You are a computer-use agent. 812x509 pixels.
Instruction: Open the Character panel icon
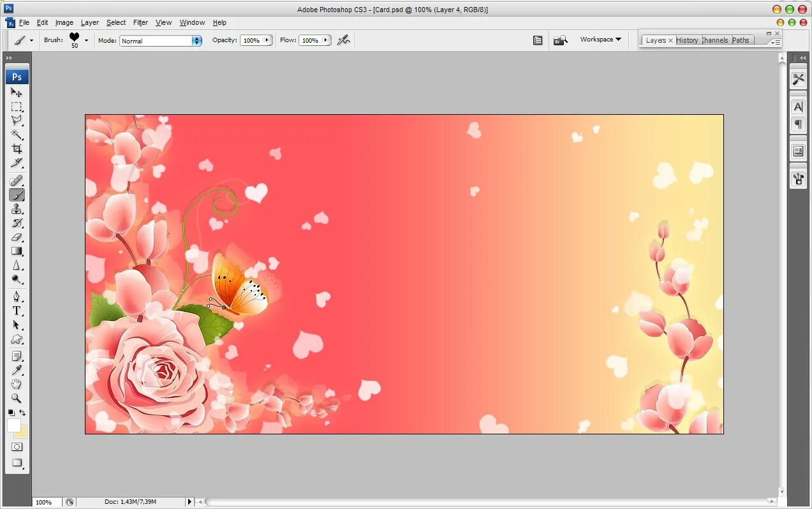[798, 107]
